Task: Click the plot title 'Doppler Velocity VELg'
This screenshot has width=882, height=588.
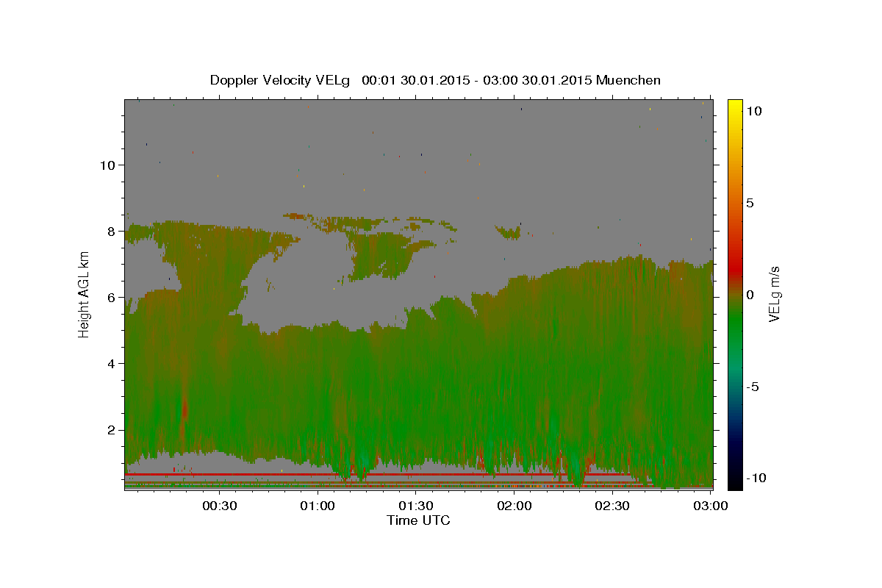Action: [280, 80]
